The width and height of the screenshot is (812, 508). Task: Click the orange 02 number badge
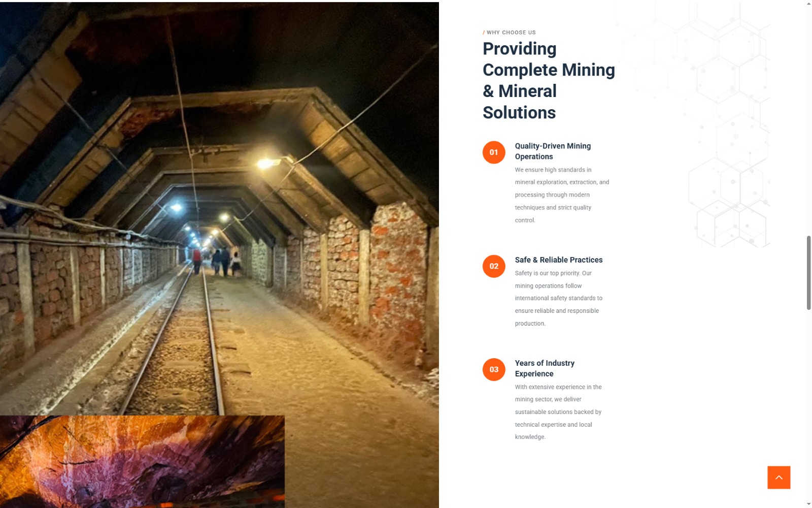pos(494,266)
